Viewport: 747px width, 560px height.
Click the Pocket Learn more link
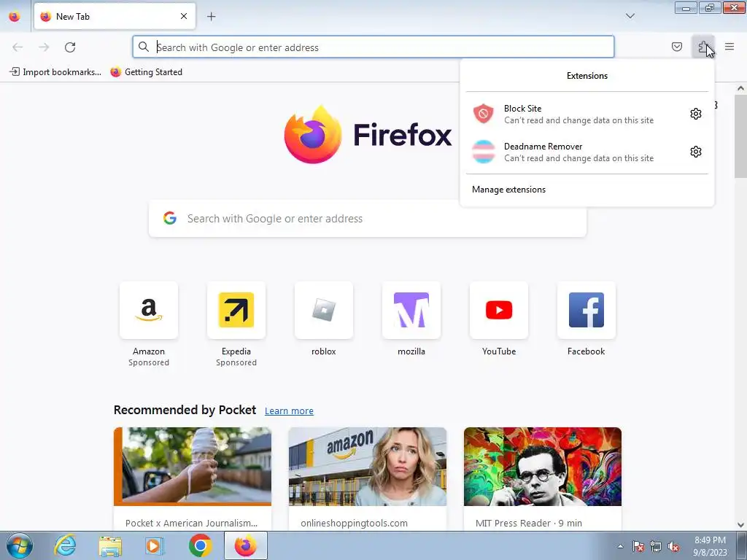[x=289, y=411]
